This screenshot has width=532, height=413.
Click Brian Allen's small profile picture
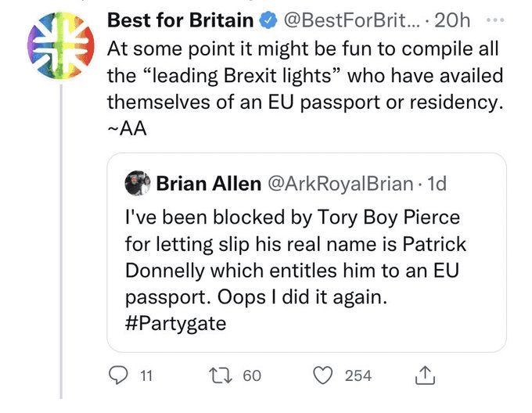click(138, 182)
